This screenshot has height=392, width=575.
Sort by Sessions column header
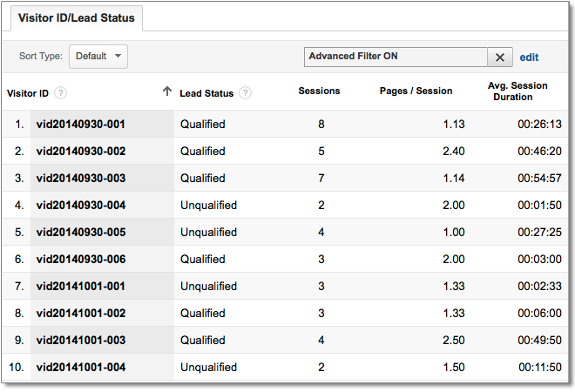coord(319,91)
